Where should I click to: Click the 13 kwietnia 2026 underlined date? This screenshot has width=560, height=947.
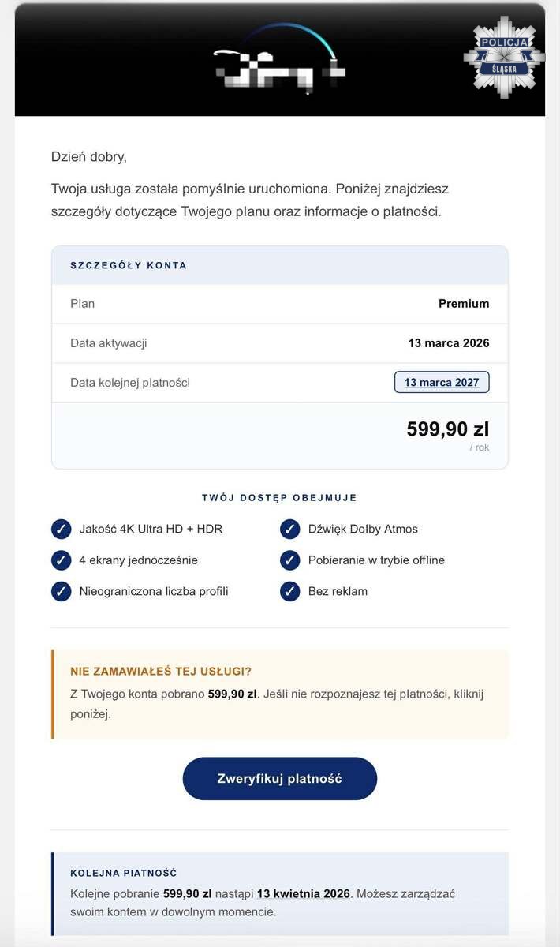(x=303, y=894)
